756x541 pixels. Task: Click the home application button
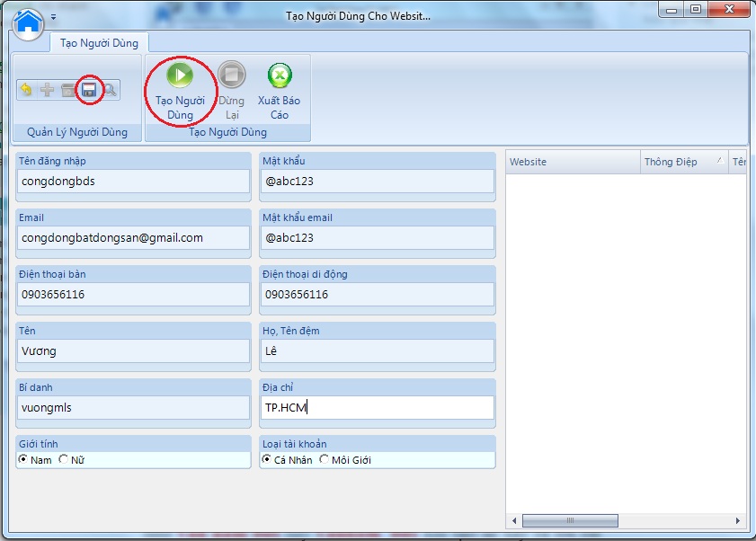(29, 20)
